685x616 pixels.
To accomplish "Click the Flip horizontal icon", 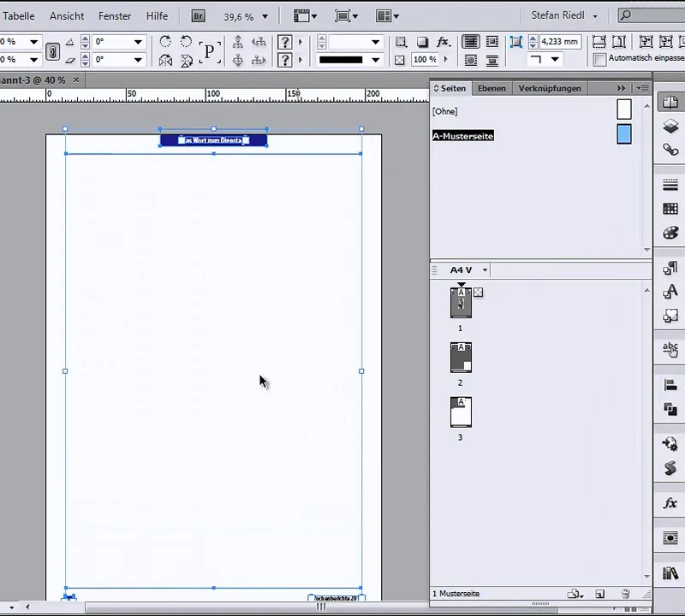I will click(x=165, y=60).
